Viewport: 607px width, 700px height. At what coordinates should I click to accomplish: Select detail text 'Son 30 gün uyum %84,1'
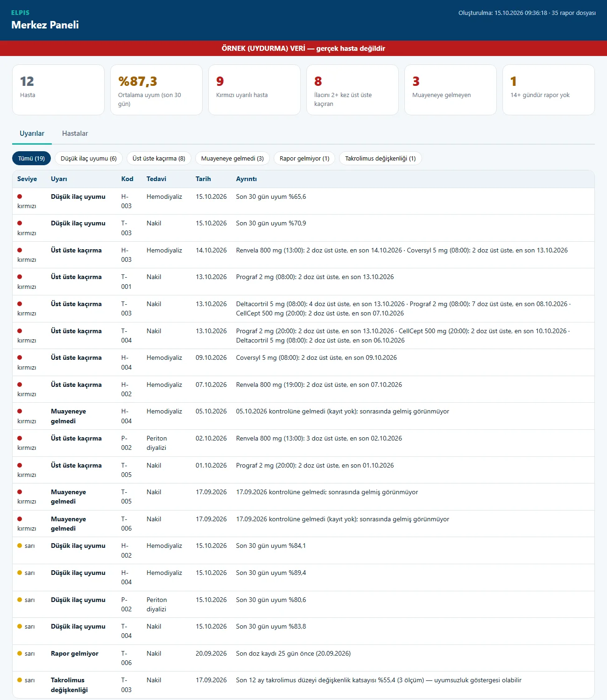[271, 546]
